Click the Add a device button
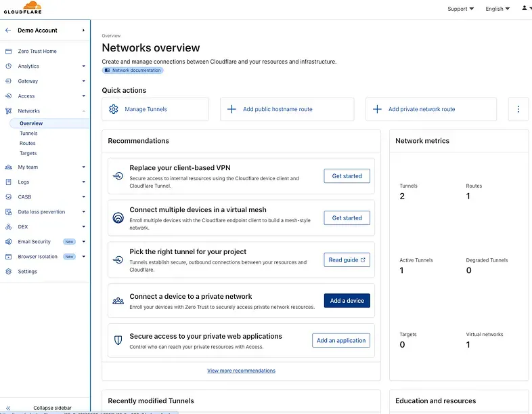 [x=347, y=301]
